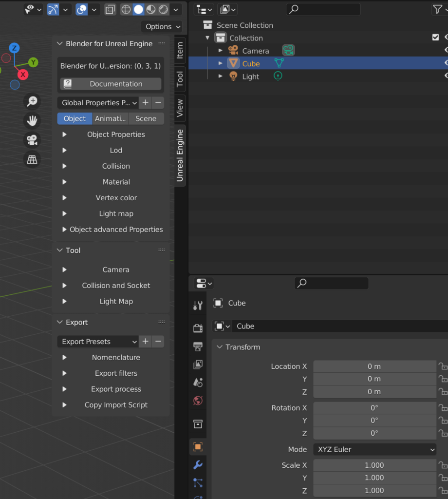Click the mesh data icon beside Cube
The height and width of the screenshot is (499, 448).
279,63
